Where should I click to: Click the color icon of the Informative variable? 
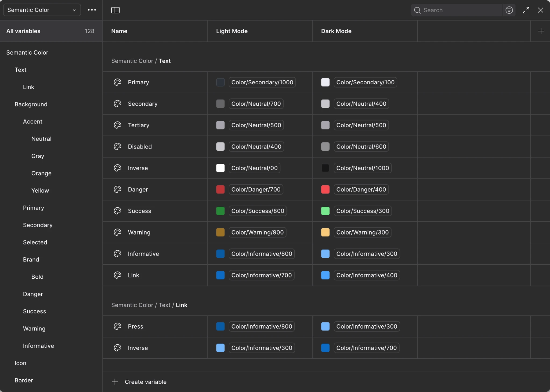pyautogui.click(x=117, y=254)
